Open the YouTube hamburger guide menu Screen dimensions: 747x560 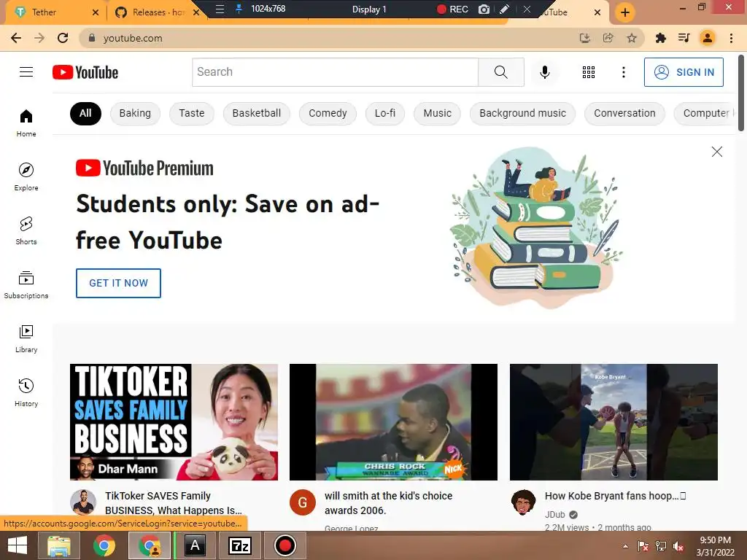26,72
